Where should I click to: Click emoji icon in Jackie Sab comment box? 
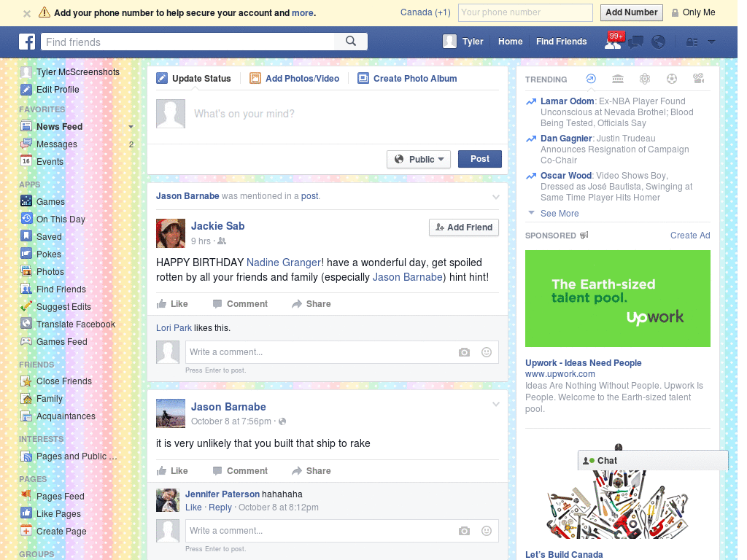pos(487,352)
